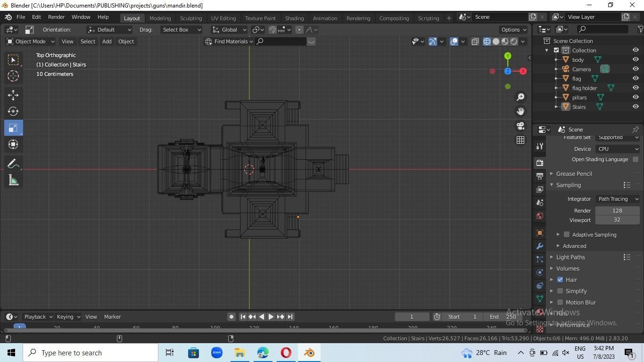Toggle the camera view icon in viewport
Image resolution: width=644 pixels, height=362 pixels.
[520, 126]
